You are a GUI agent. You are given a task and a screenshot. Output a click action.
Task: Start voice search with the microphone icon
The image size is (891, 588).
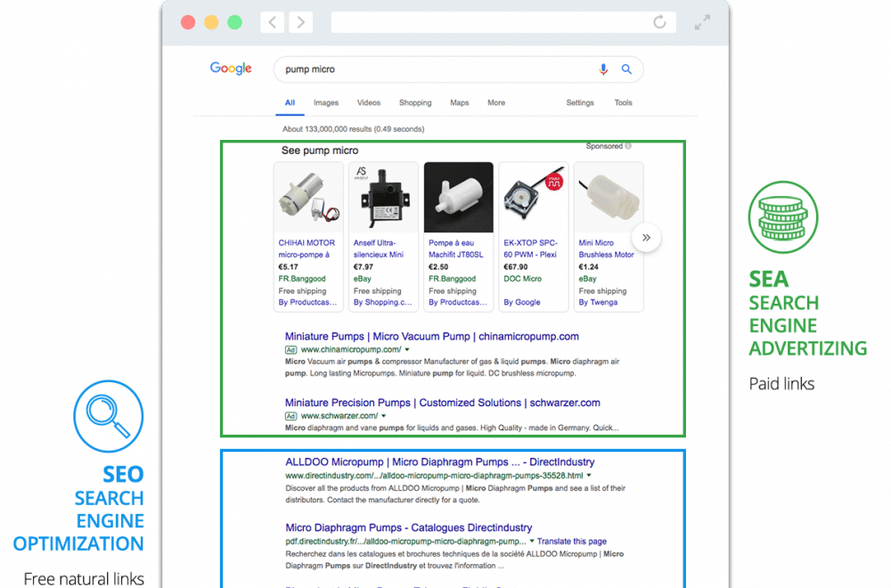pos(603,69)
